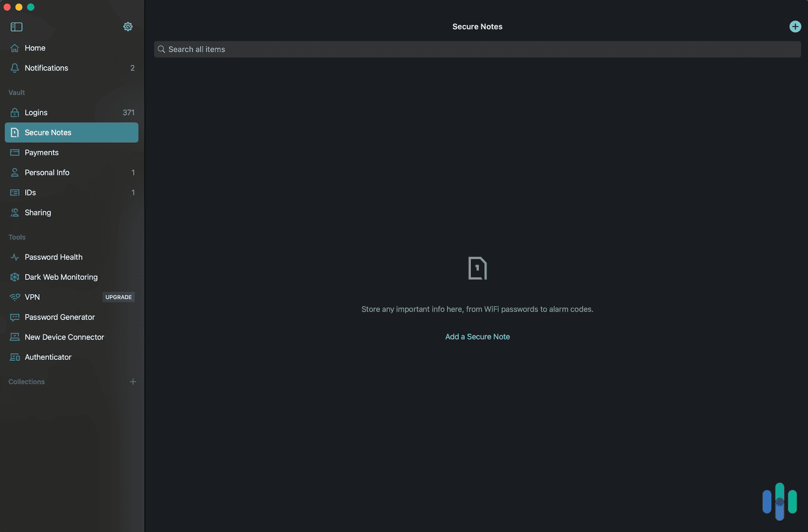This screenshot has width=808, height=532.
Task: Click the VPN wifi icon
Action: [15, 297]
